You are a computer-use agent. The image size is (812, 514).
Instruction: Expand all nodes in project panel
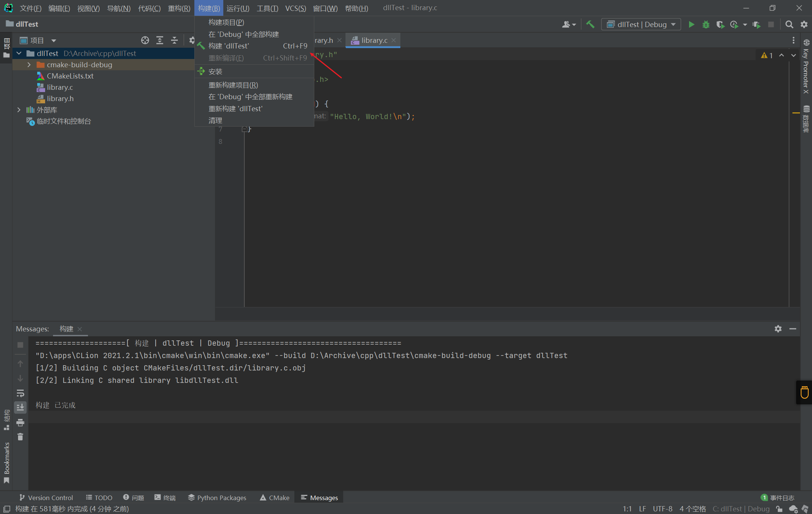click(x=160, y=40)
